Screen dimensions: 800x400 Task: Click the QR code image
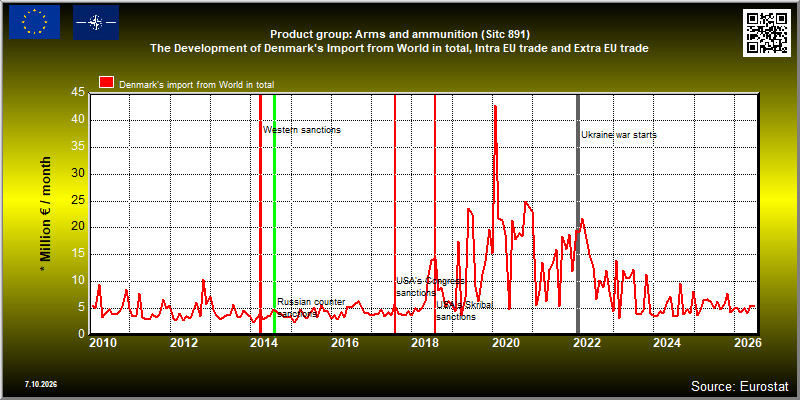766,33
